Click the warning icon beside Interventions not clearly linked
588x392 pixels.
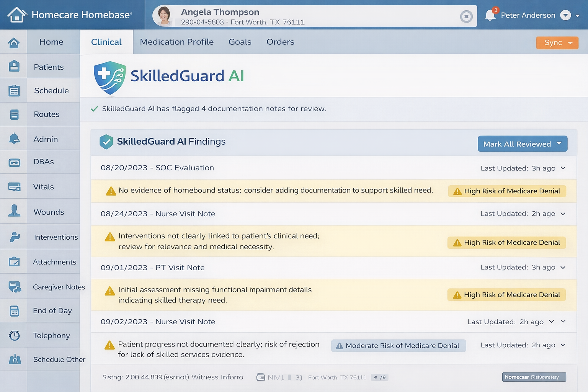click(110, 237)
